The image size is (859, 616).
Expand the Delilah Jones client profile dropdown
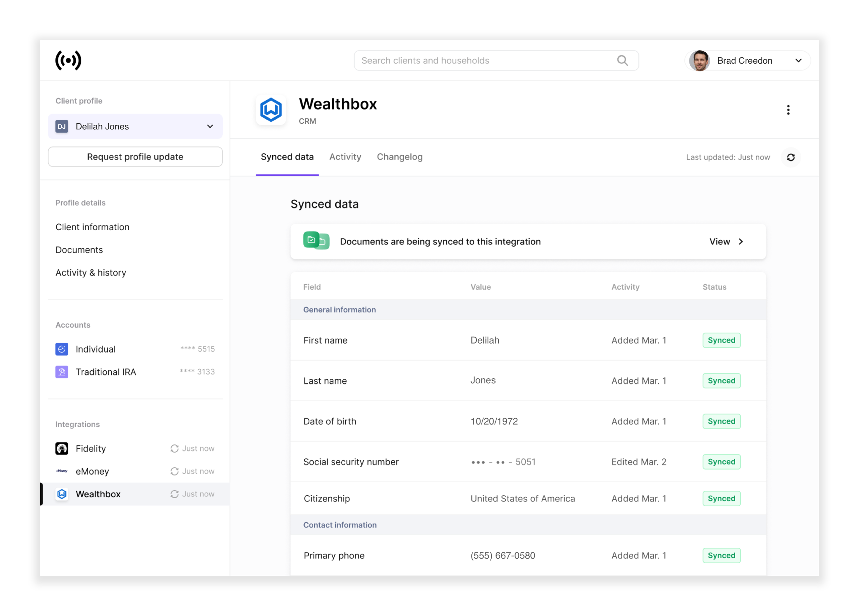coord(210,126)
